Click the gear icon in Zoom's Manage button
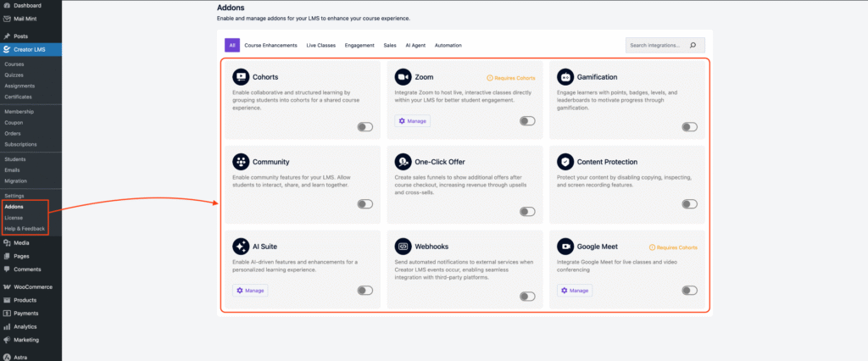 [x=402, y=120]
